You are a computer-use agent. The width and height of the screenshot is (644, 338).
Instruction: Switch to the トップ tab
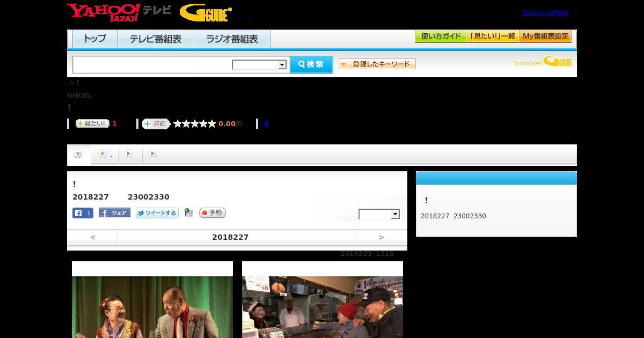(95, 39)
